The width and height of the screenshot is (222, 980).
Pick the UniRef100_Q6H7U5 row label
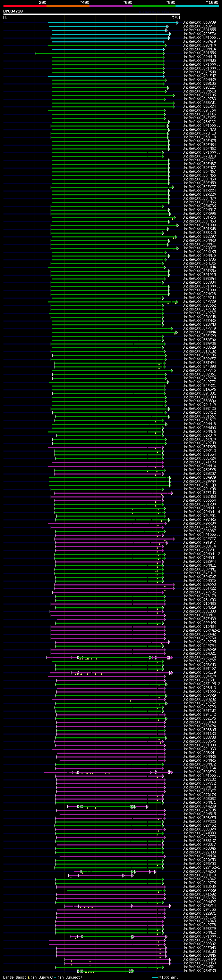[199, 259]
